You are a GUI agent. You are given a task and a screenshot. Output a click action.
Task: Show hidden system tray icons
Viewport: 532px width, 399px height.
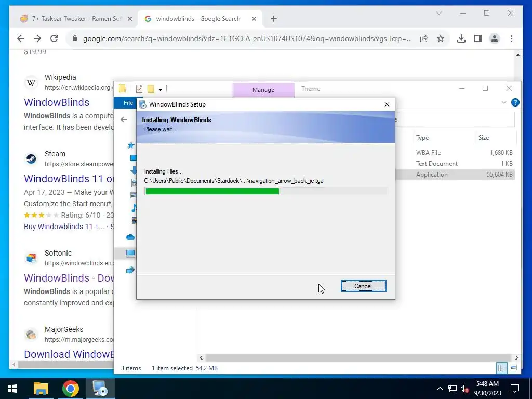440,389
